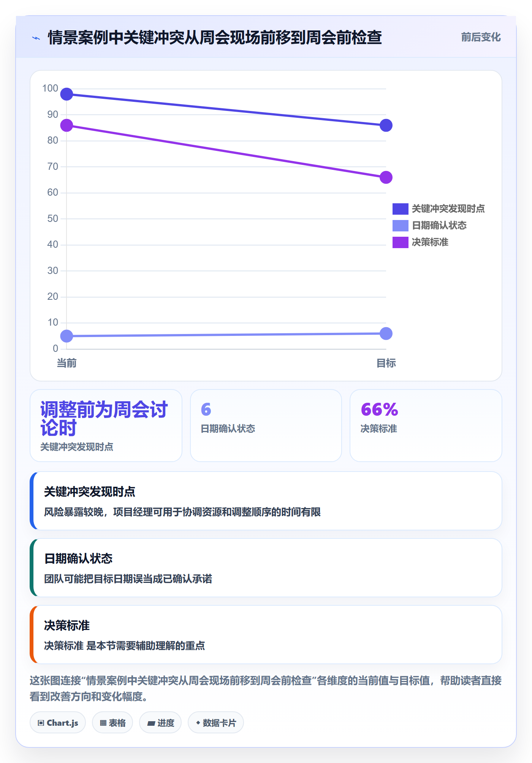Click the 日期确认状态 legend label
Screen dimensions: 532x763
click(x=439, y=225)
